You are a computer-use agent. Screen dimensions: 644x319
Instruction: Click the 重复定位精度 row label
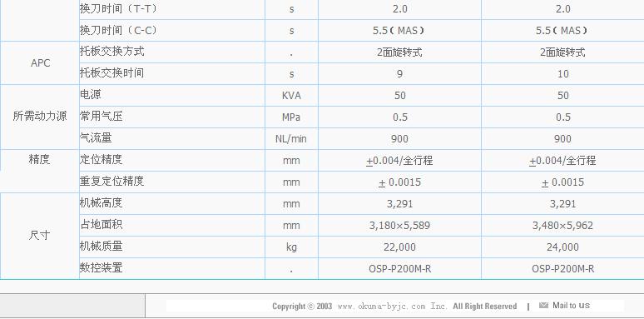(111, 181)
